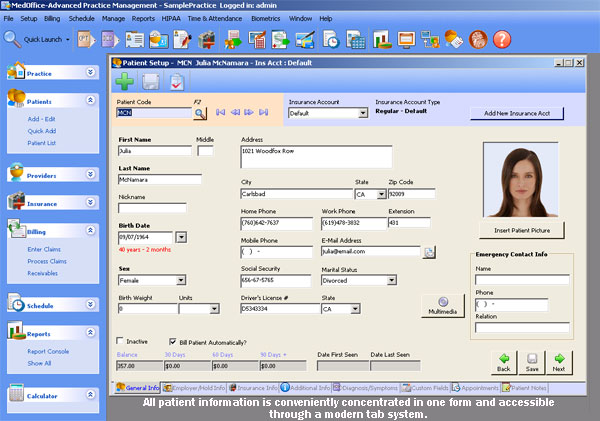
Task: Click the Back green arrow button
Action: coord(503,361)
